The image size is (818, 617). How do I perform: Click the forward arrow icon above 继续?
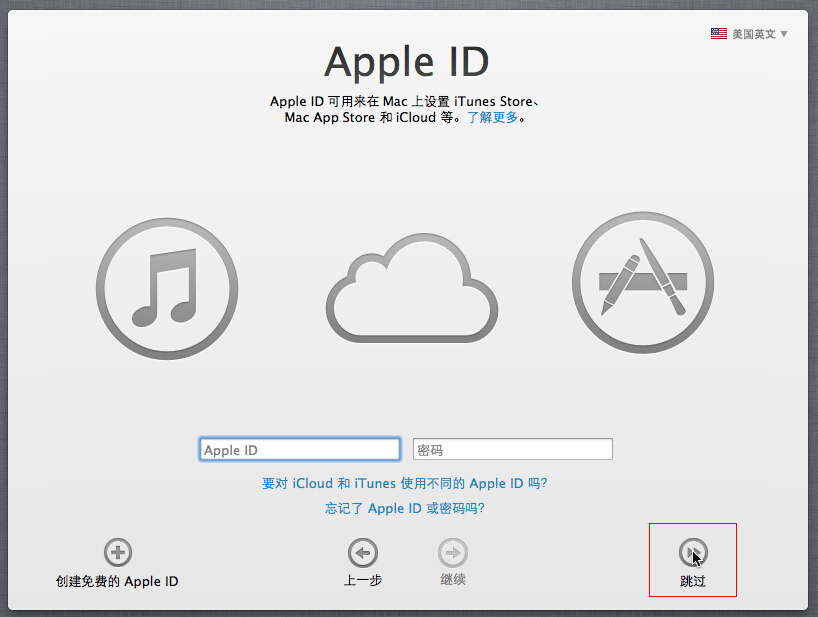[x=453, y=553]
